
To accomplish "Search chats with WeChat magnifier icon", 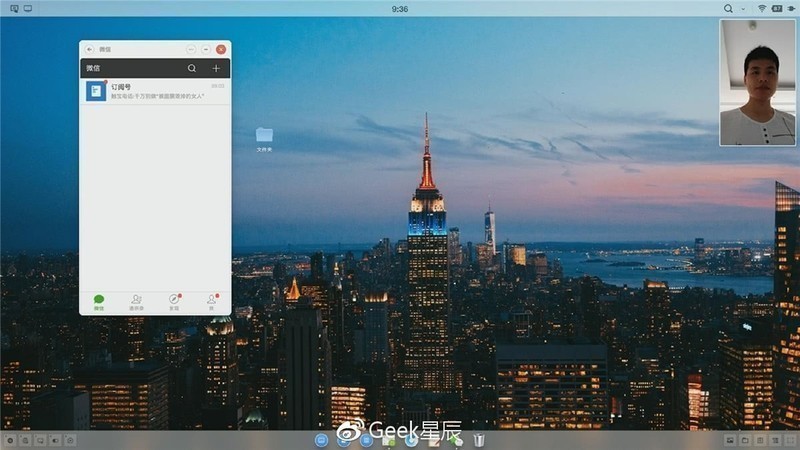I will coord(192,68).
